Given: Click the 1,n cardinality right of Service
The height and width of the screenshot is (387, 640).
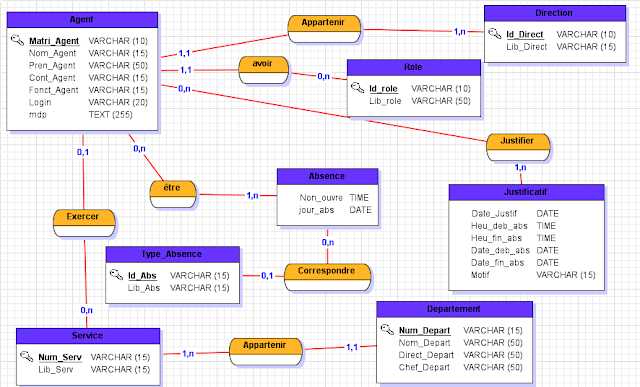Looking at the screenshot, I should click(x=188, y=354).
